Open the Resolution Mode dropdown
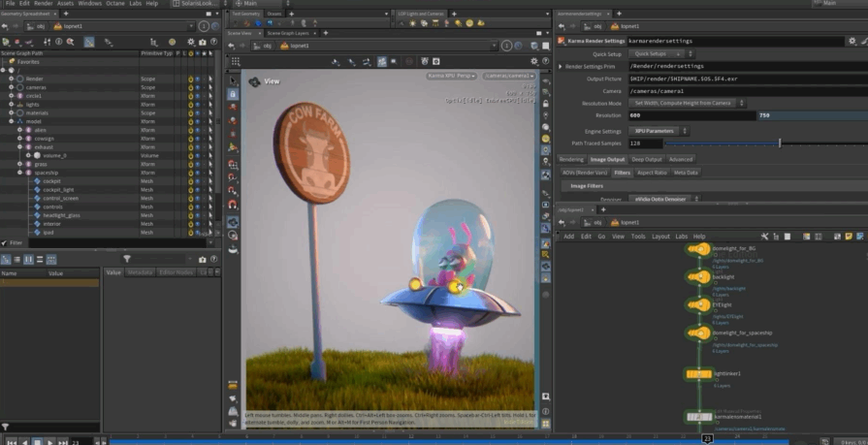Image resolution: width=868 pixels, height=445 pixels. tap(687, 103)
